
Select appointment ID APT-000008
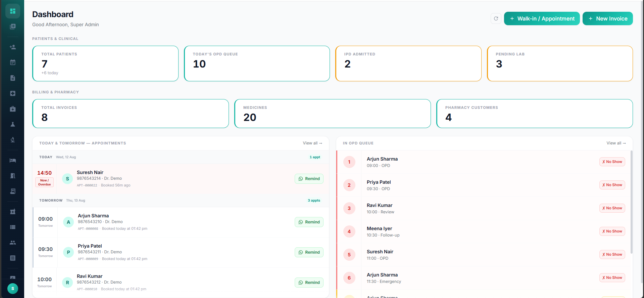tap(88, 229)
